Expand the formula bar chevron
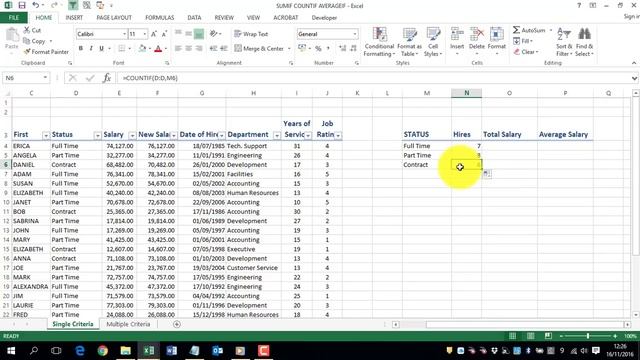The height and width of the screenshot is (360, 640). tap(634, 78)
